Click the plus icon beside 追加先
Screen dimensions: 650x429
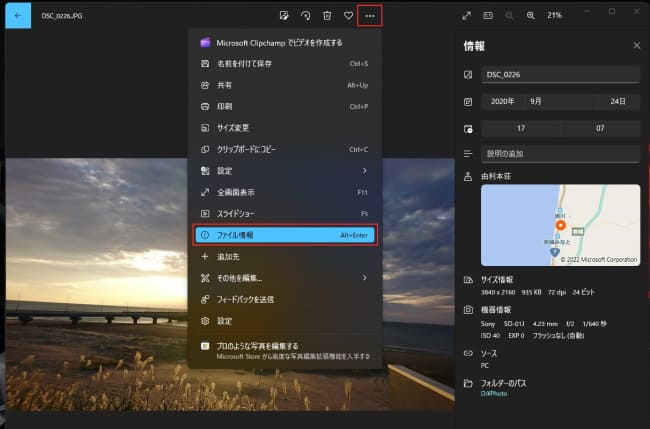pyautogui.click(x=205, y=257)
